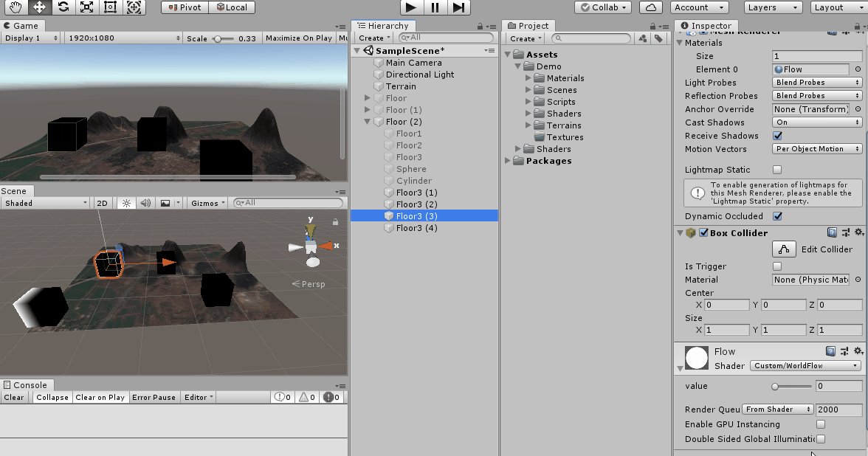Open Cast Shadows dropdown
Viewport: 868px width, 456px height.
(817, 122)
